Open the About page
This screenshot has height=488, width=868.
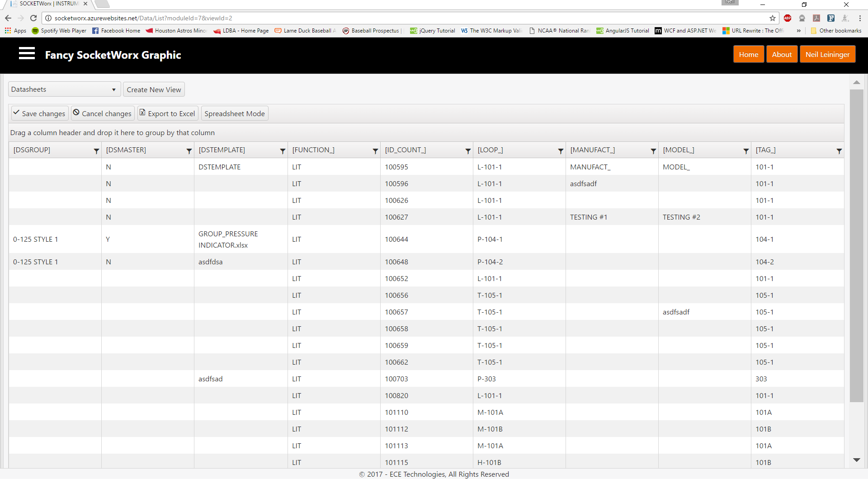[782, 54]
